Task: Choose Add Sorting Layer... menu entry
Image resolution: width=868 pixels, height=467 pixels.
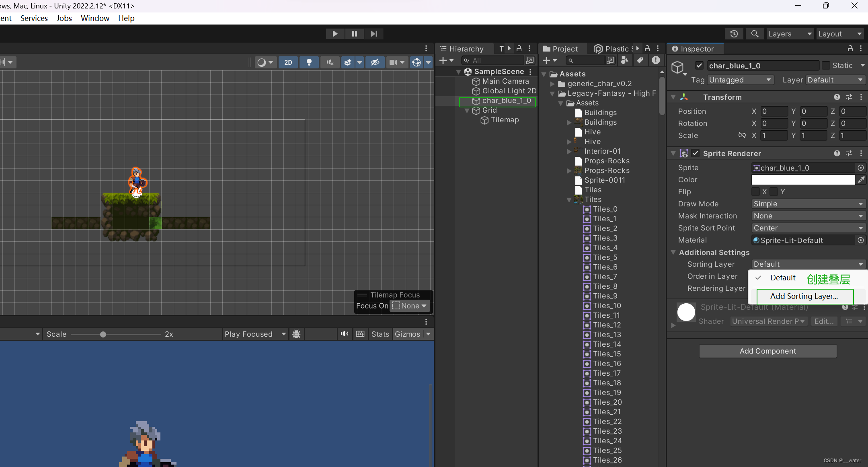Action: coord(804,296)
